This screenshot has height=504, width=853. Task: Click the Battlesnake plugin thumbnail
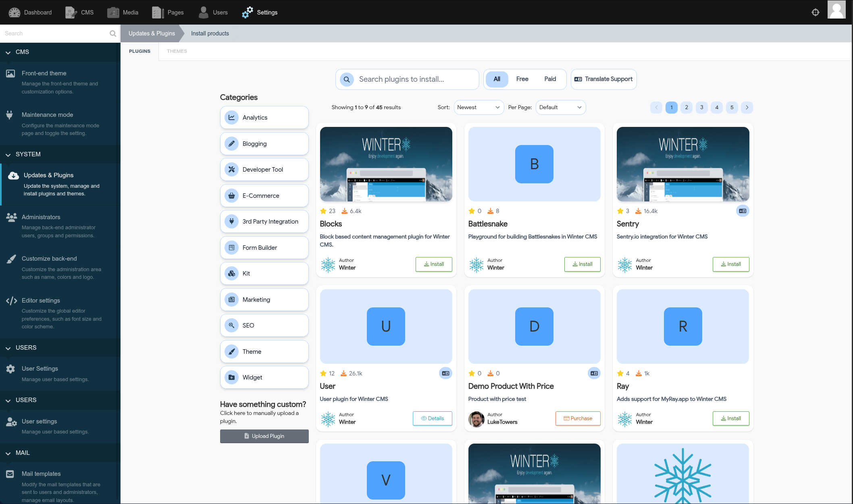coord(534,164)
